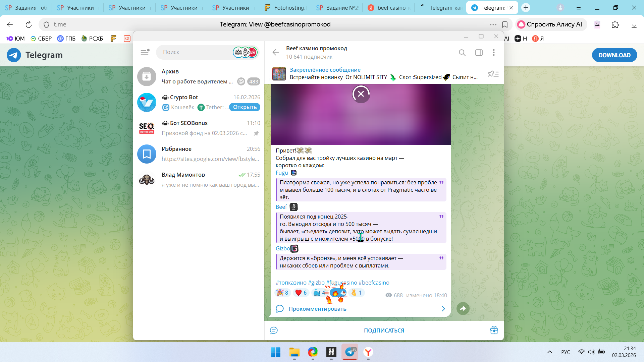
Task: Open channel three-dot options menu
Action: [493, 53]
